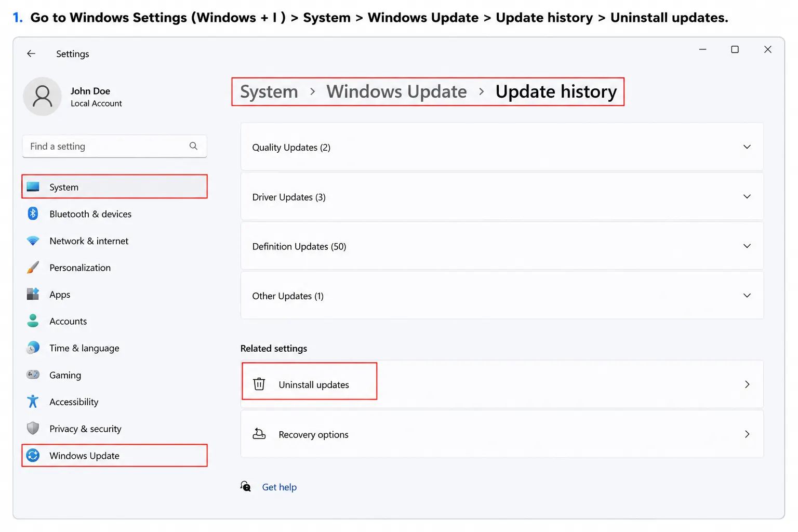Image resolution: width=798 pixels, height=532 pixels.
Task: Click the Get help link
Action: (279, 487)
